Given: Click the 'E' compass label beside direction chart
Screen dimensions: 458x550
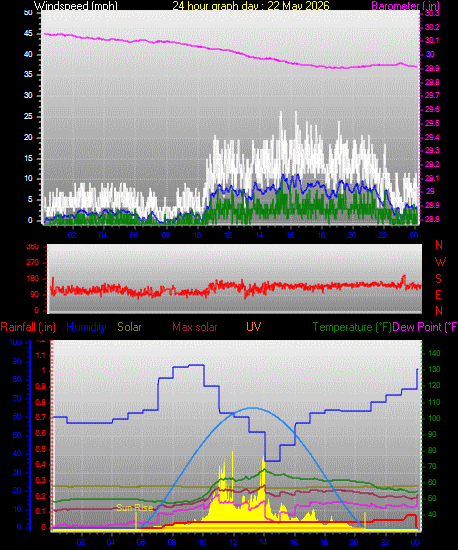Looking at the screenshot, I should pyautogui.click(x=438, y=295).
